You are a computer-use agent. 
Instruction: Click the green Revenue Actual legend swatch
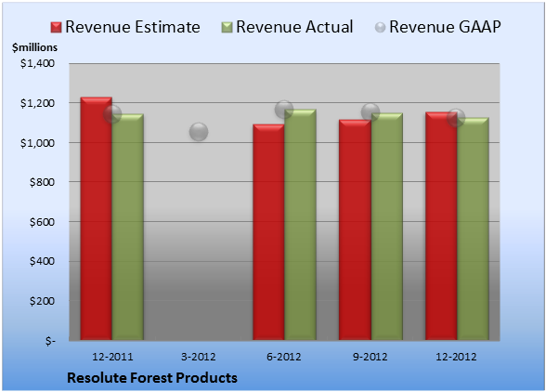click(227, 28)
